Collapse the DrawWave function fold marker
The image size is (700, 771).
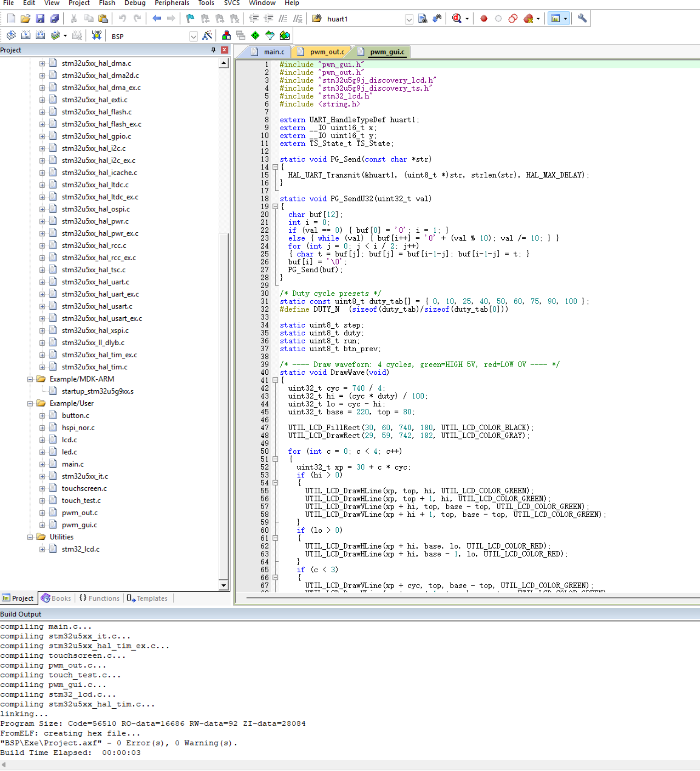click(275, 380)
